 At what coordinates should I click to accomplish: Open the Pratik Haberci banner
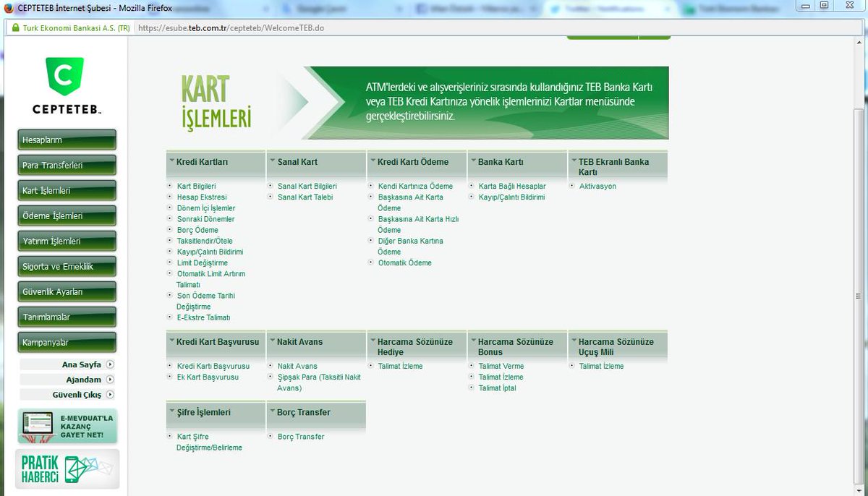click(x=67, y=469)
